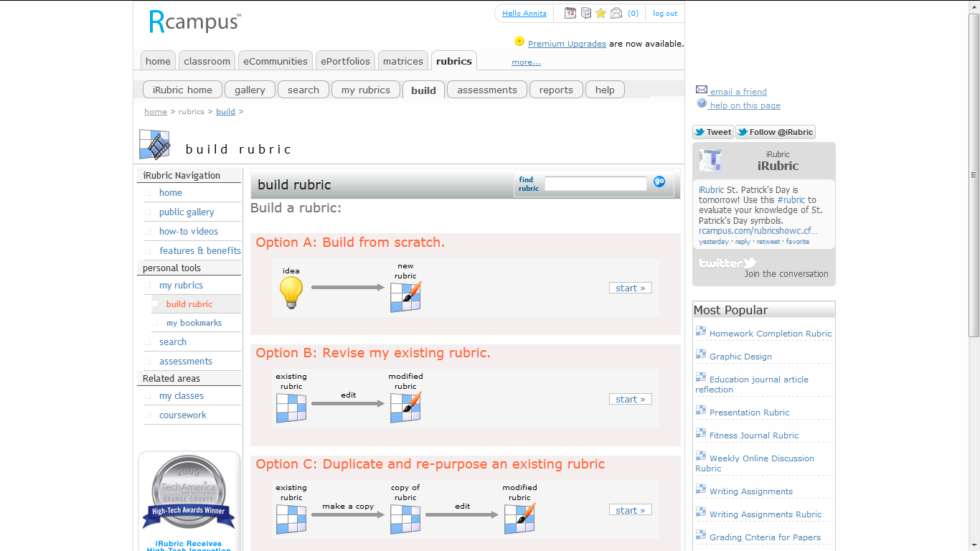Select the rubrics tab

click(x=454, y=61)
